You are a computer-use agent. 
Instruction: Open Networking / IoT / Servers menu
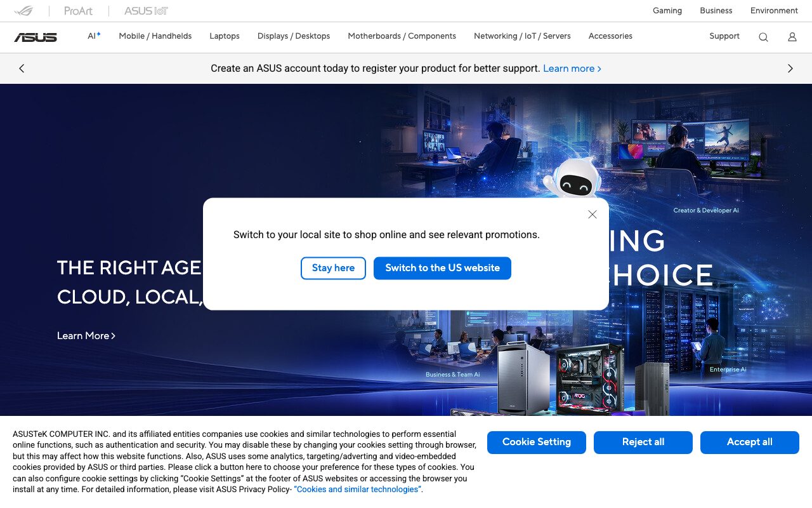pyautogui.click(x=522, y=36)
